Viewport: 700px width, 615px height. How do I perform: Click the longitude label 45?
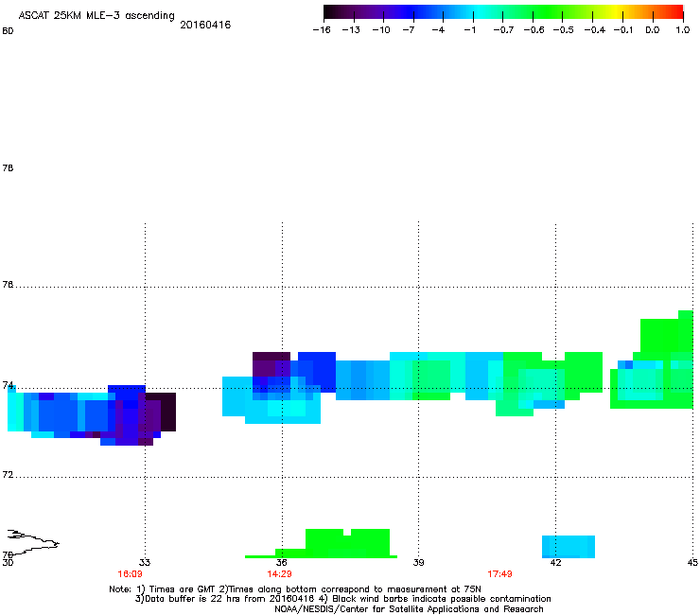click(x=692, y=562)
